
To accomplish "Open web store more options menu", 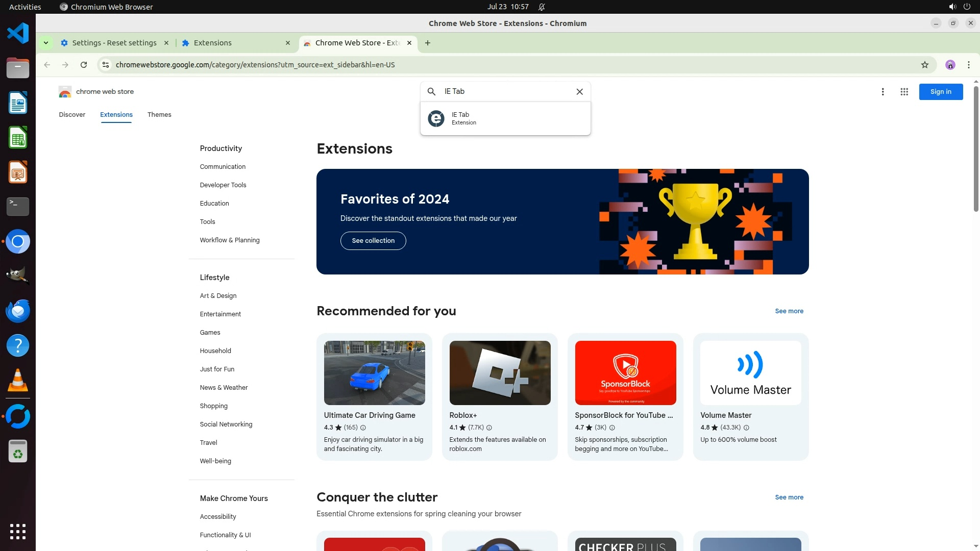I will [x=883, y=92].
